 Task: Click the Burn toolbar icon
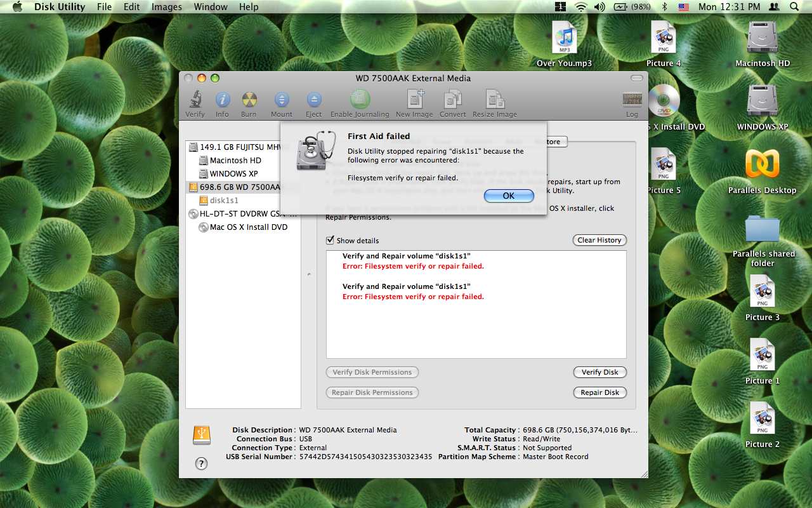point(249,104)
